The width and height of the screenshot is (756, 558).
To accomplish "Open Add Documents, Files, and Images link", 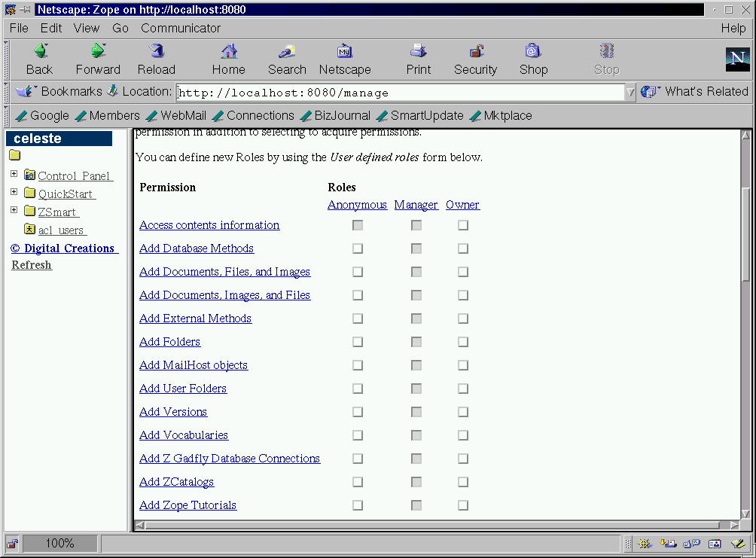I will pos(224,272).
